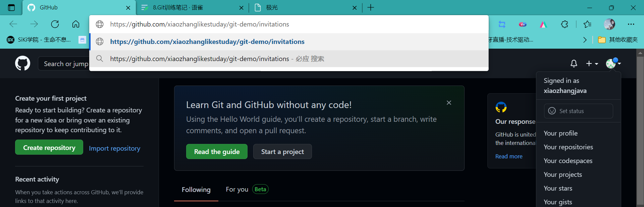Open the GitHub octocat logo home link
This screenshot has width=644, height=207.
(x=22, y=63)
